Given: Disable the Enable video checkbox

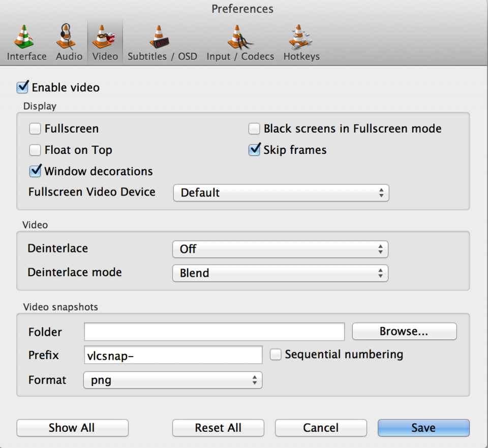Looking at the screenshot, I should (x=22, y=87).
